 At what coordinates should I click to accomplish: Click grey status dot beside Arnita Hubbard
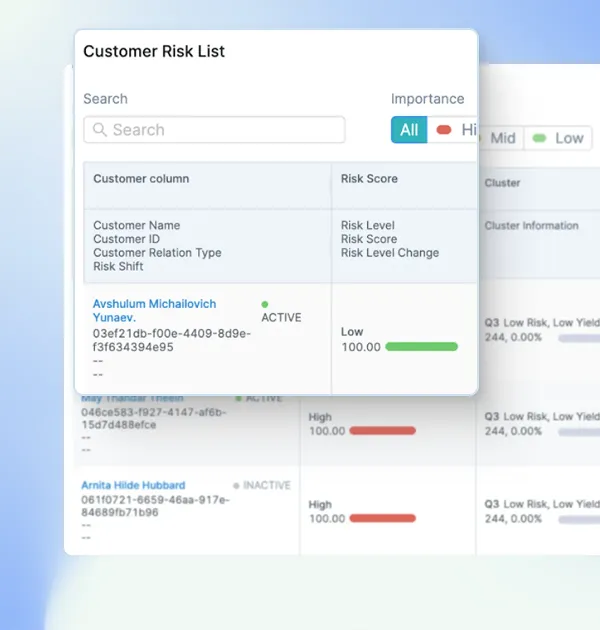[236, 486]
